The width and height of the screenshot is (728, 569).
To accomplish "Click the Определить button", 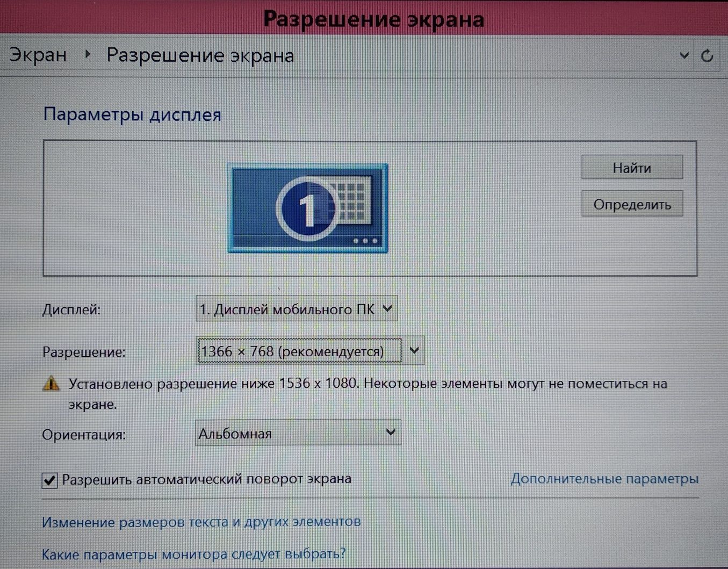I will [x=632, y=204].
